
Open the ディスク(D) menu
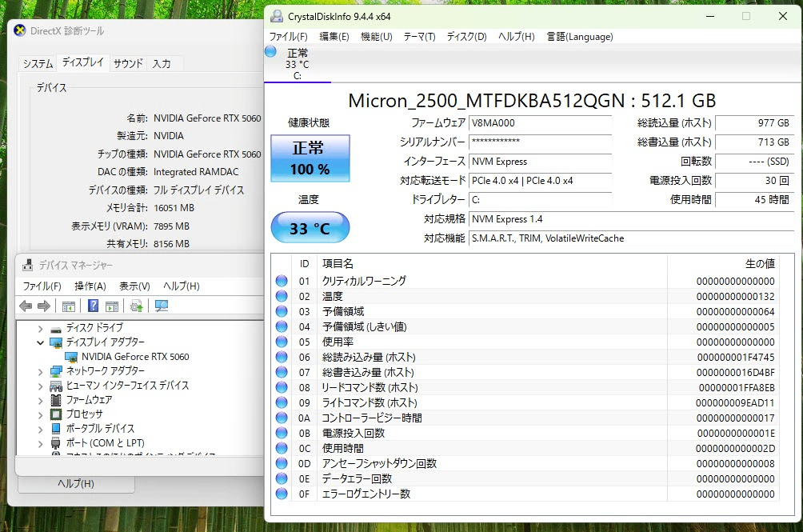pyautogui.click(x=466, y=36)
